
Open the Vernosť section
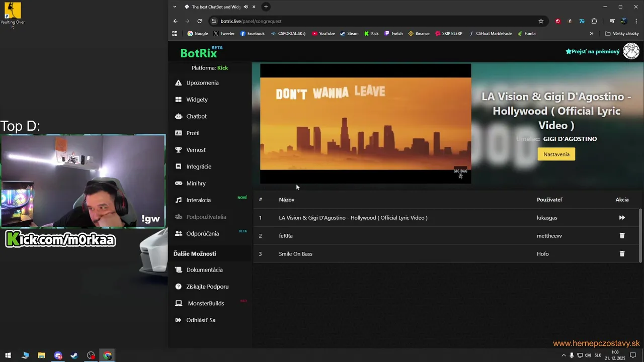(x=196, y=150)
